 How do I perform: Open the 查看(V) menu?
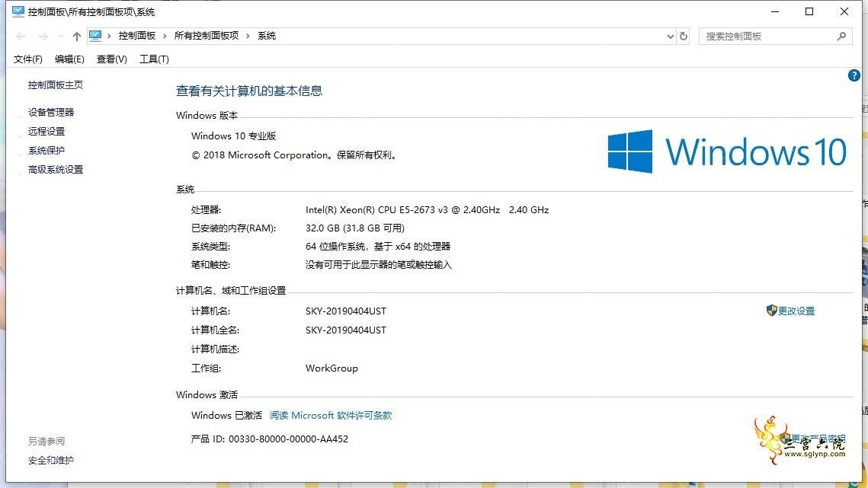pyautogui.click(x=112, y=59)
